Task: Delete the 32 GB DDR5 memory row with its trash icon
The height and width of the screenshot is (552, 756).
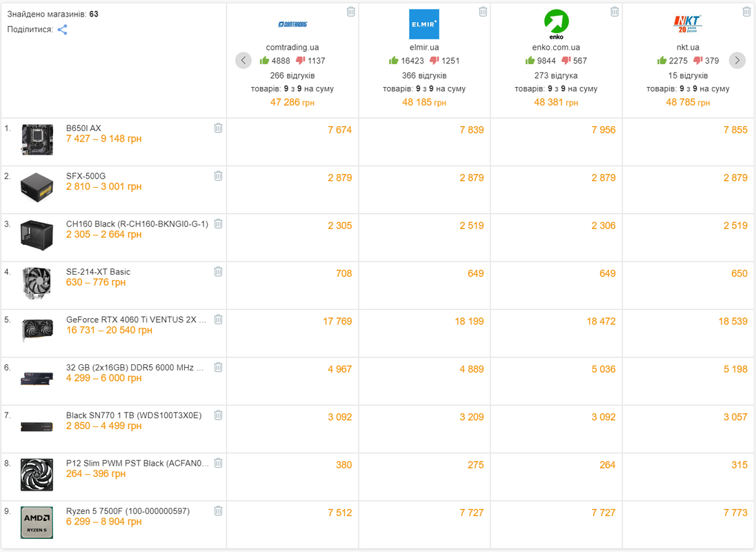Action: point(219,367)
